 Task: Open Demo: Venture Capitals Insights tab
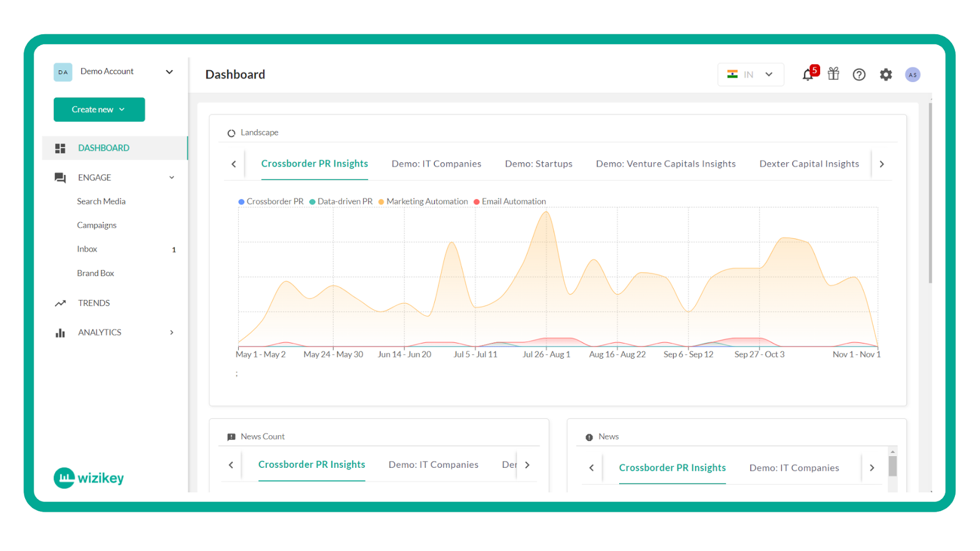[x=666, y=164]
